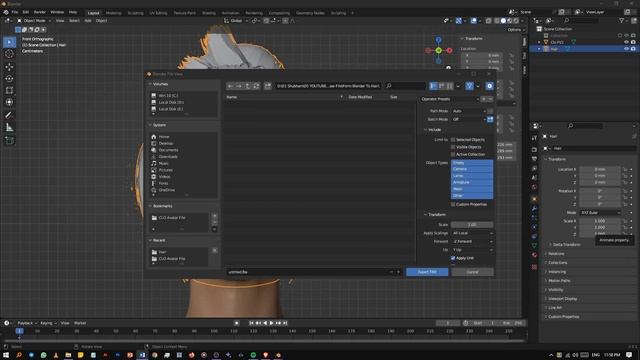
Task: Open Apply Scalings dropdown
Action: tap(472, 233)
